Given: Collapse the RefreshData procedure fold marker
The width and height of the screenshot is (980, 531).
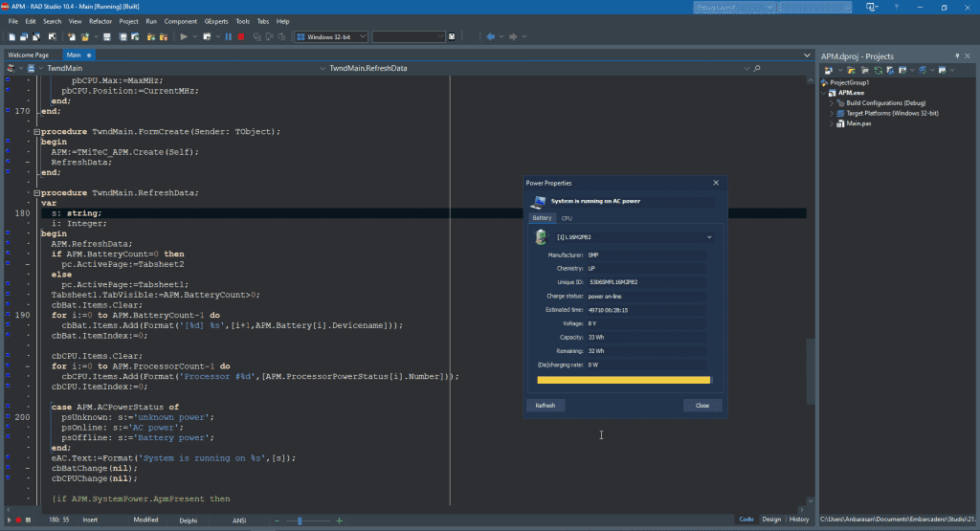Looking at the screenshot, I should 37,193.
